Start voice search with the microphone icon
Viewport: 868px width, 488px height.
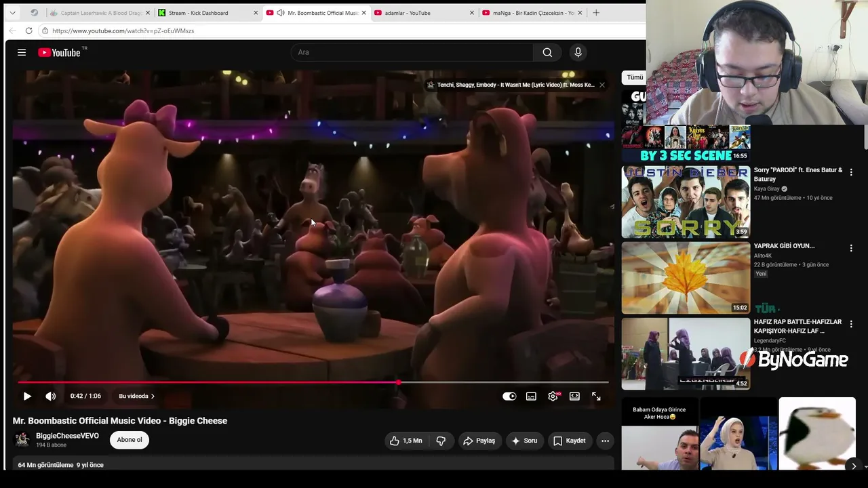(x=578, y=52)
